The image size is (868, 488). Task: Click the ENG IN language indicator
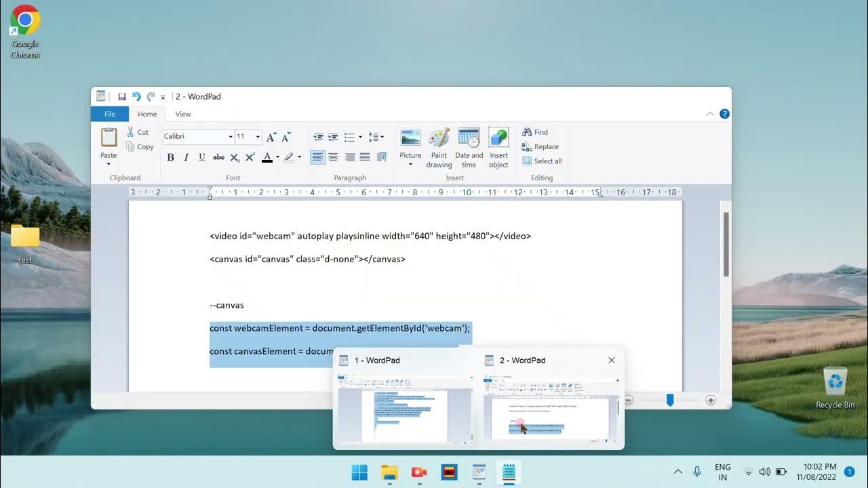tap(722, 472)
